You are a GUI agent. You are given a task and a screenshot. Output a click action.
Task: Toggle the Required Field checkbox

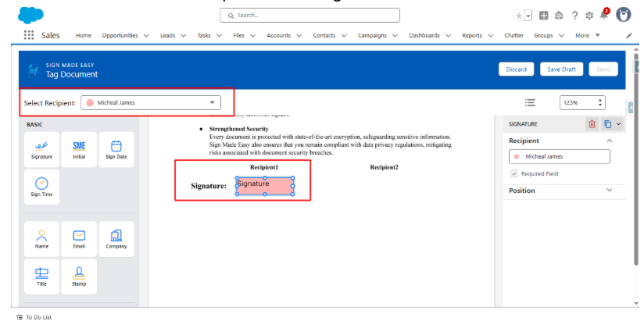(x=513, y=173)
